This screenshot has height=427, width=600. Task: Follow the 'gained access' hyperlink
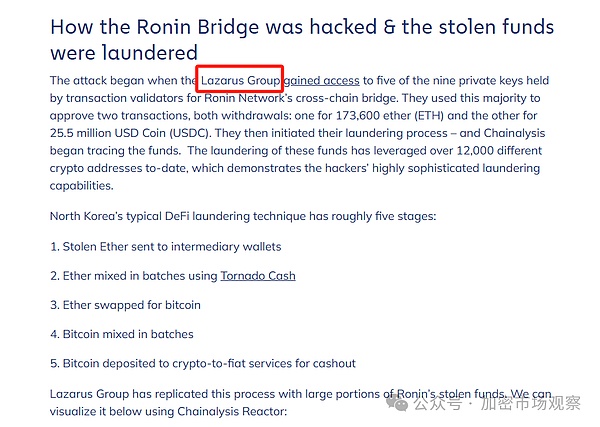(x=322, y=78)
